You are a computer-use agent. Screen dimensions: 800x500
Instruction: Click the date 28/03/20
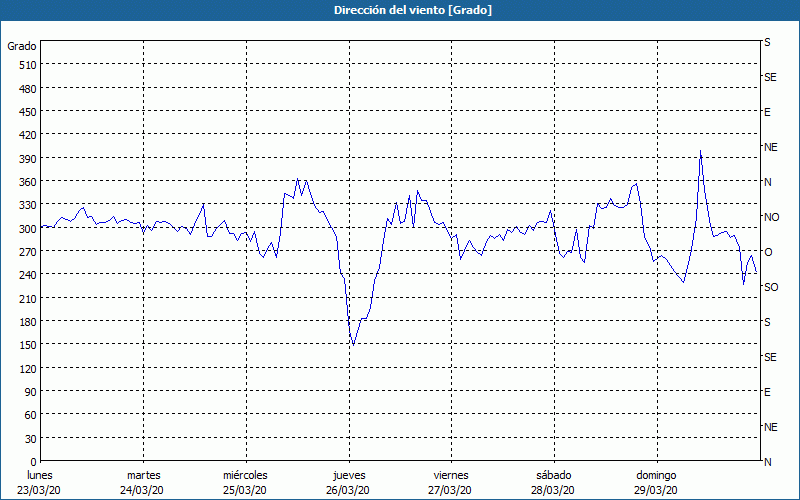point(554,490)
